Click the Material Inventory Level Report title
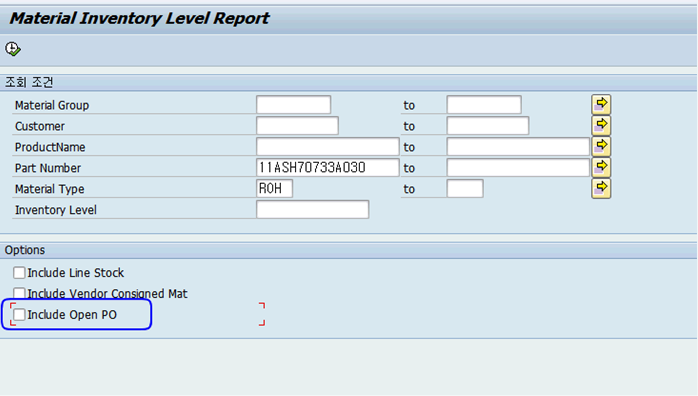Viewport: 698px width, 396px height. pyautogui.click(x=139, y=18)
